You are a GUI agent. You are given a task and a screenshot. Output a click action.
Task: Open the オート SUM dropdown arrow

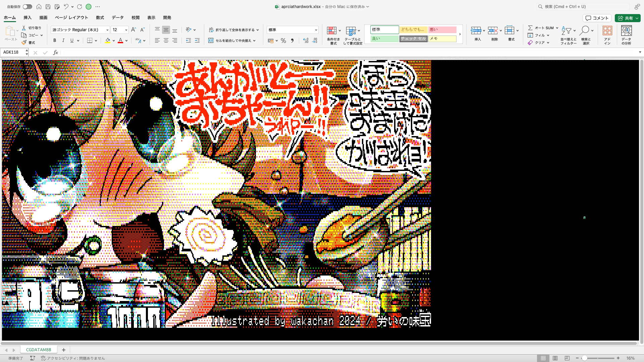(557, 28)
